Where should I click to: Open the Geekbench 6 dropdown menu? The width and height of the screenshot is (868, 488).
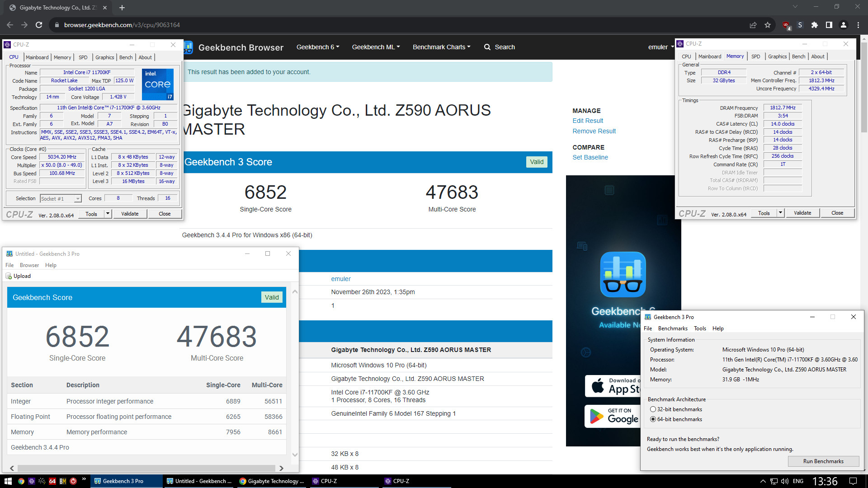pyautogui.click(x=318, y=47)
